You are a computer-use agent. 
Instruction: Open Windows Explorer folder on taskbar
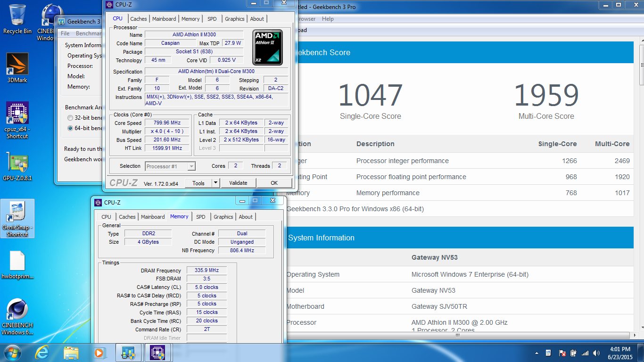(x=71, y=352)
